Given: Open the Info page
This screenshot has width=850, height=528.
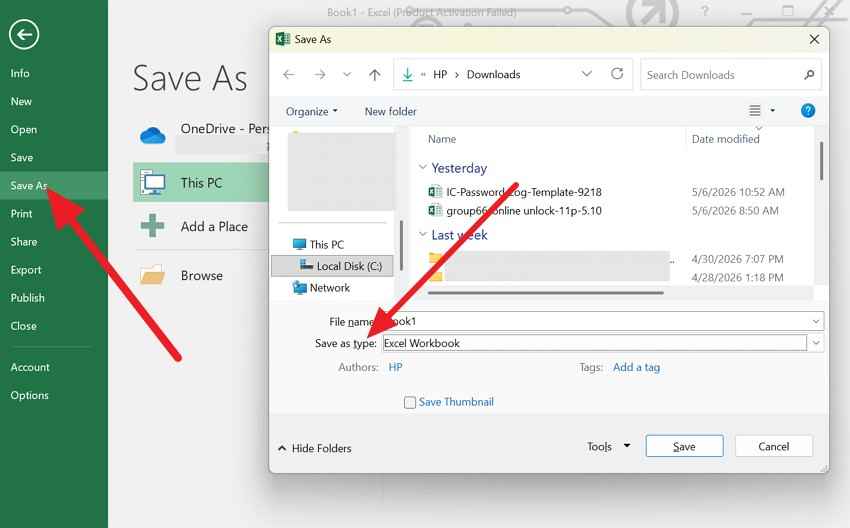Looking at the screenshot, I should point(20,73).
